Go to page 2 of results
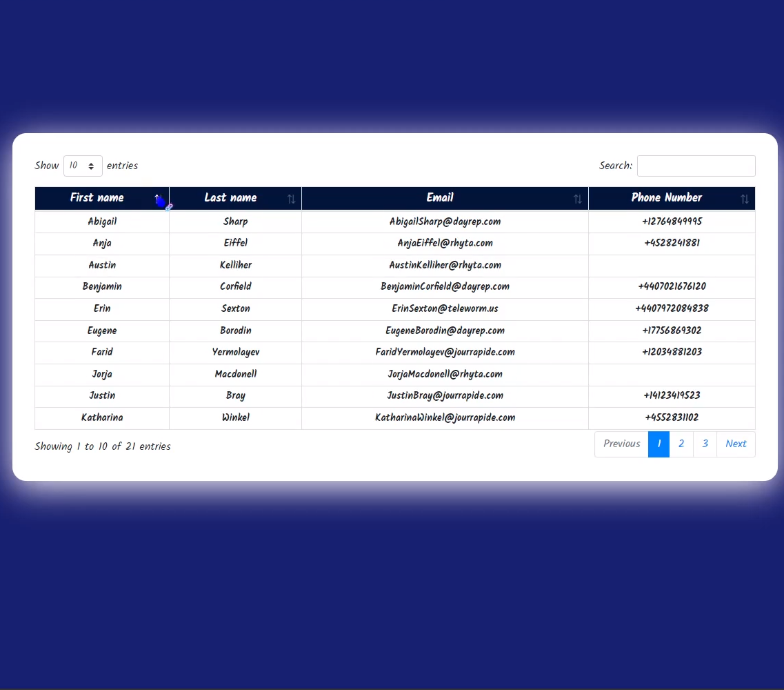This screenshot has width=784, height=690. 681,444
